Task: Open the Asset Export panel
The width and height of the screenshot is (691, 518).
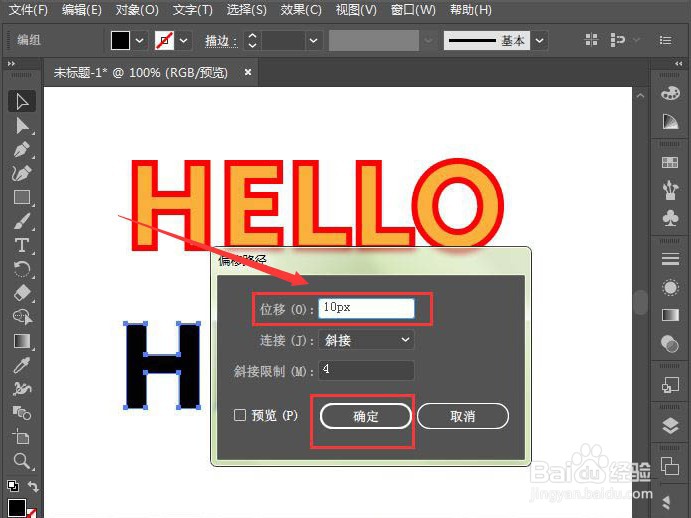Action: [670, 385]
